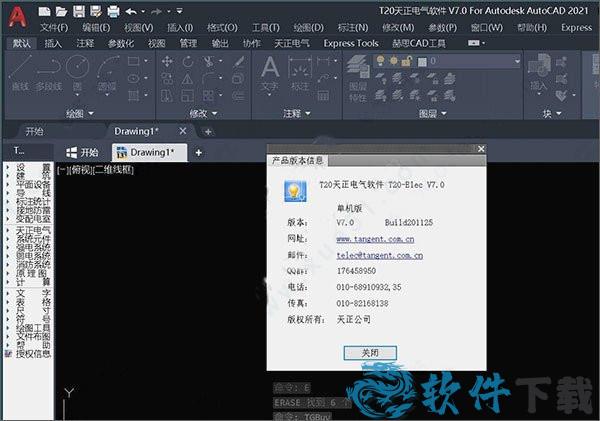Screen dimensions: 600x421
Task: Close the 产品版本信息 dialog with X
Action: 481,149
